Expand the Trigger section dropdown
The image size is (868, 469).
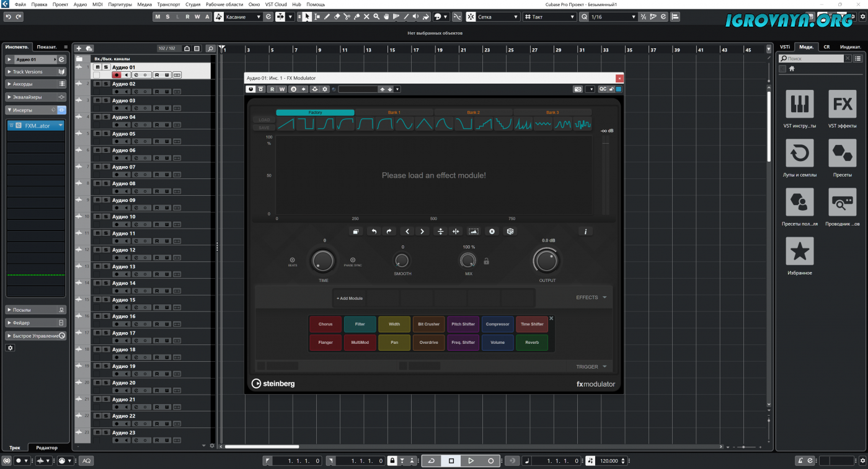tap(604, 367)
